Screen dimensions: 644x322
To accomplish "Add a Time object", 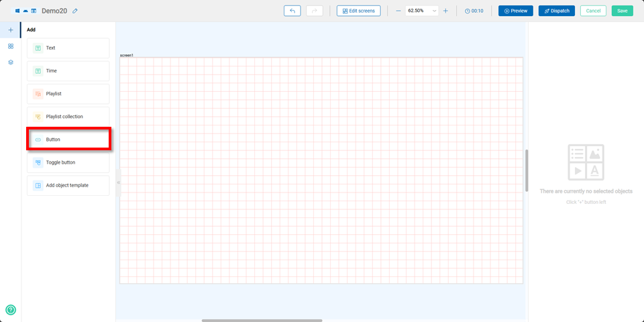I will [x=68, y=71].
